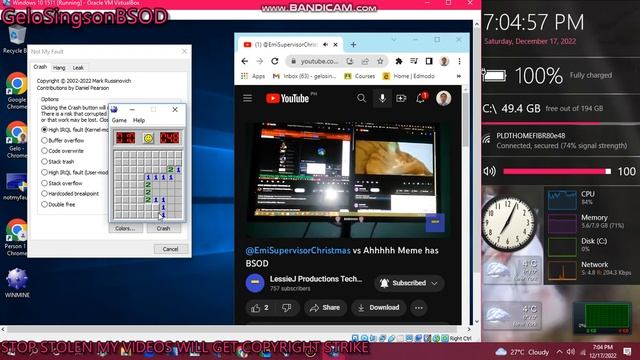Image resolution: width=640 pixels, height=360 pixels.
Task: Switch to Leak tab in Not My Fault
Action: 78,68
